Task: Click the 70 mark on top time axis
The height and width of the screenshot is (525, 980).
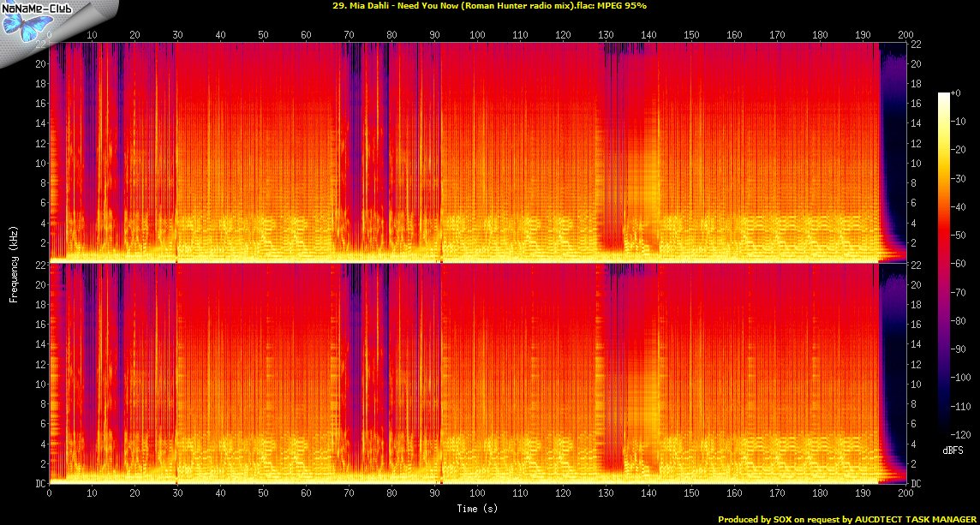Action: (349, 35)
